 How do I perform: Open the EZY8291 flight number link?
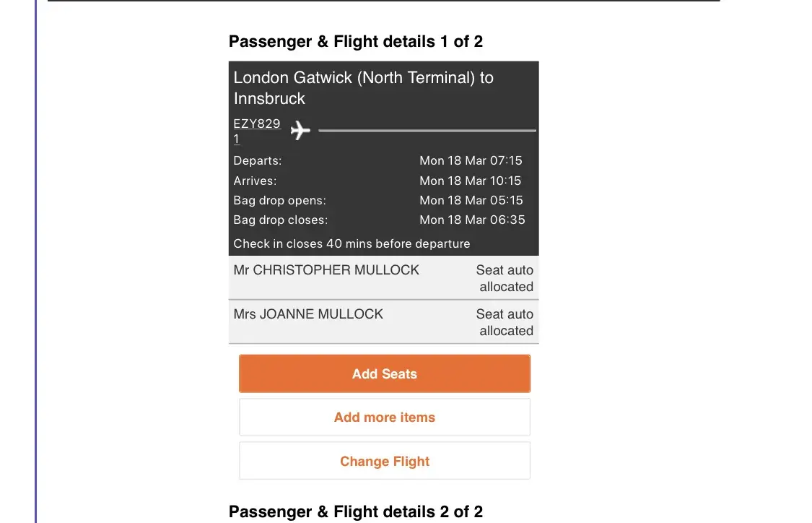pos(256,124)
